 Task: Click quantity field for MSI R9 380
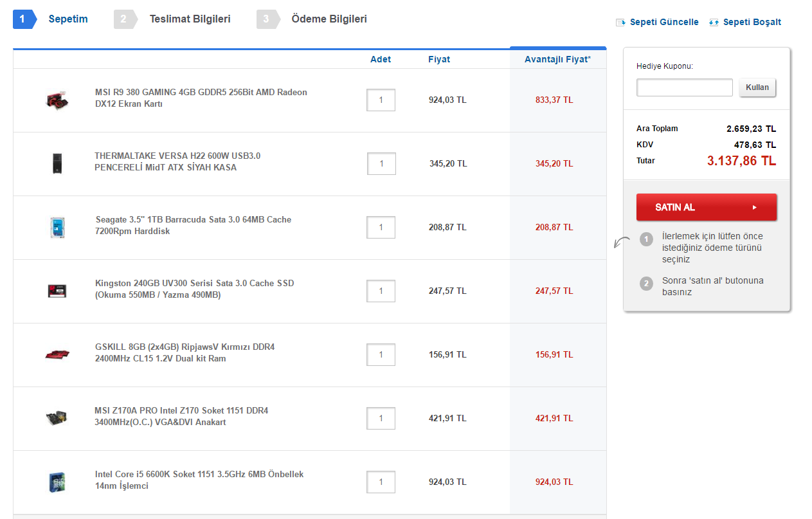coord(381,100)
